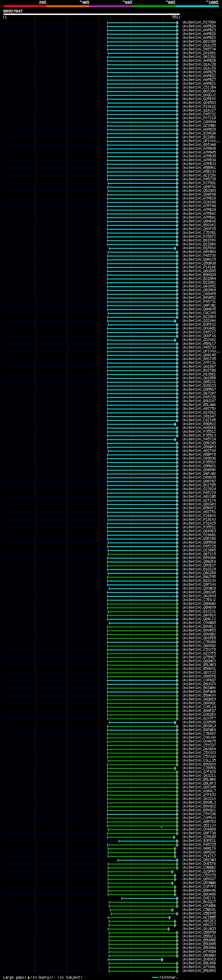Open hit UniRef100_P45734
The width and height of the screenshot is (222, 980).
click(199, 49)
